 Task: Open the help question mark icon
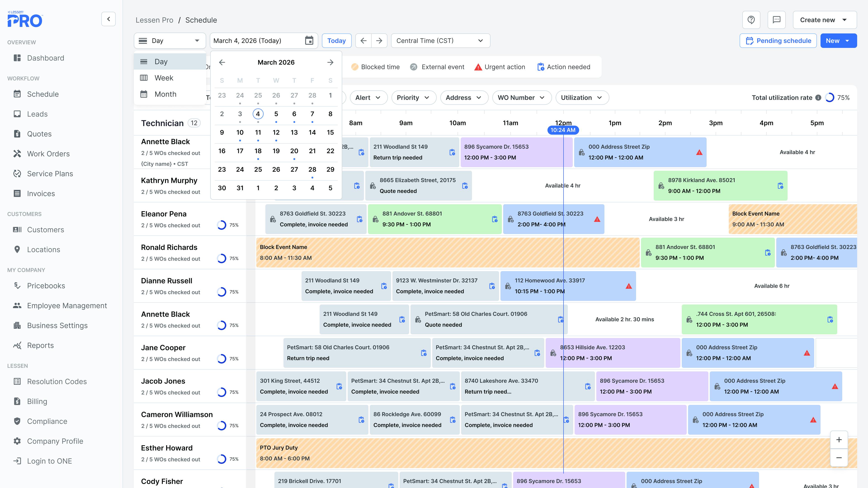pyautogui.click(x=751, y=20)
